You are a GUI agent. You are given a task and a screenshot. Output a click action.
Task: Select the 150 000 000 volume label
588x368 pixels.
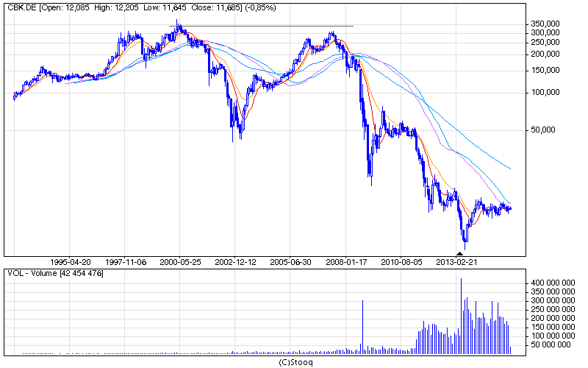point(553,327)
